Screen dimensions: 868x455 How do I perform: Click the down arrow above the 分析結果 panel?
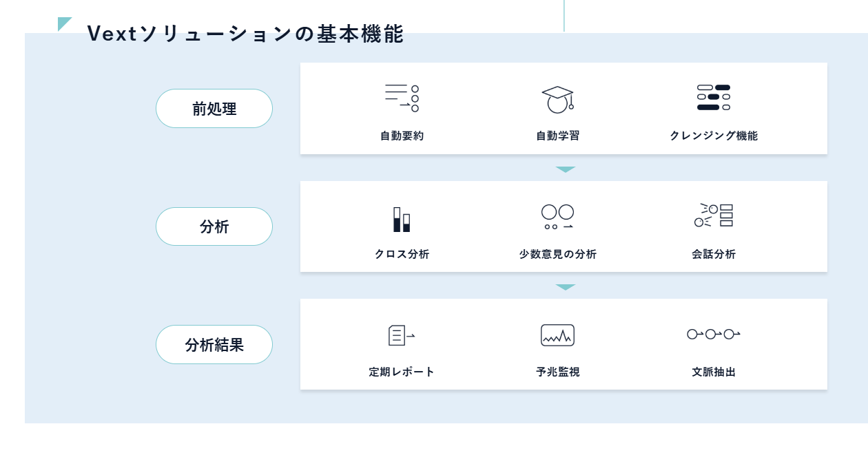pyautogui.click(x=565, y=287)
